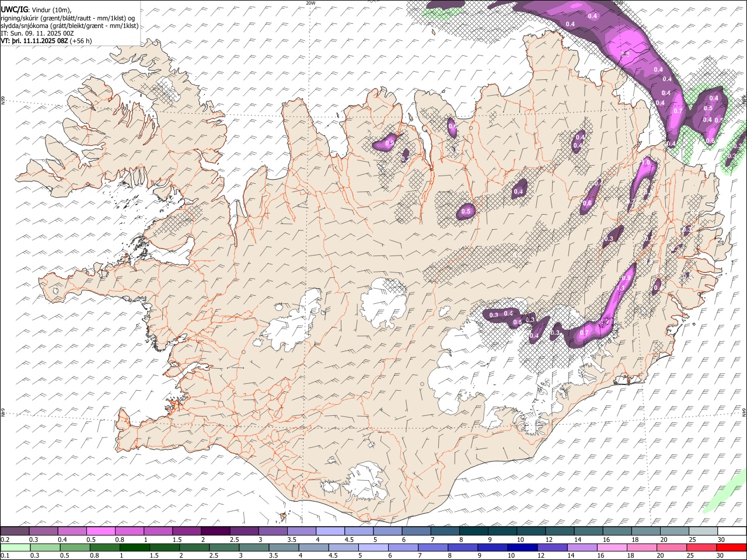
Task: Pick the lavender 14 lower-row swatch
Action: (582, 547)
